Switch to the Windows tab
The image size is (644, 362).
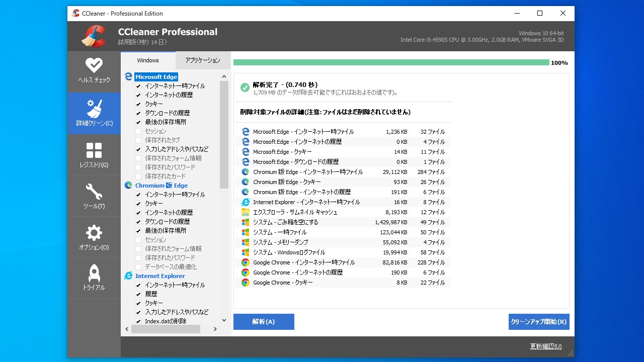pyautogui.click(x=148, y=60)
